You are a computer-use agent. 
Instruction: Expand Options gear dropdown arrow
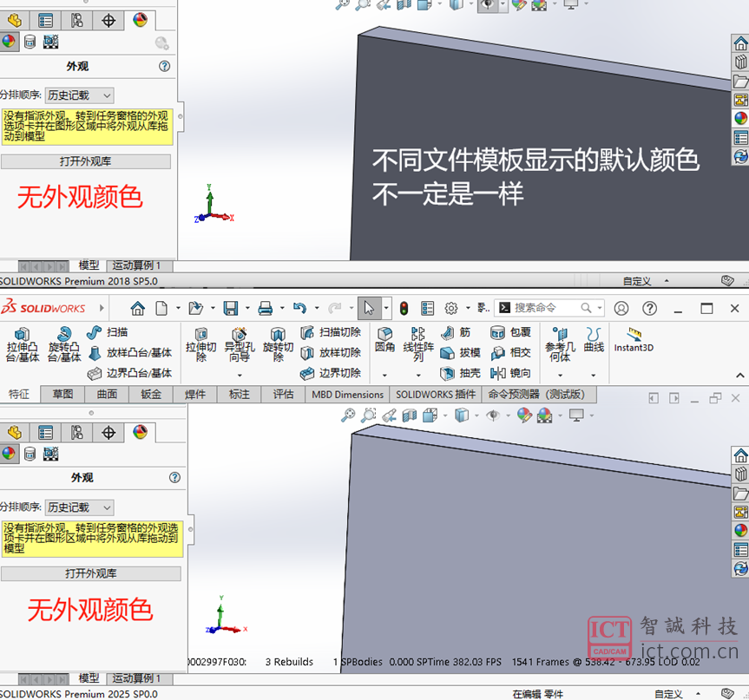click(x=468, y=309)
